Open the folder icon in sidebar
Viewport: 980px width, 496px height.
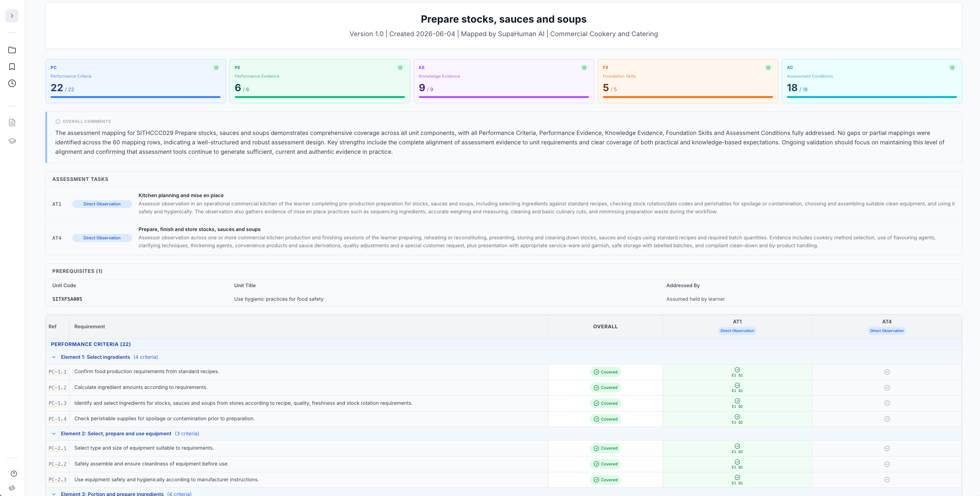pyautogui.click(x=12, y=50)
